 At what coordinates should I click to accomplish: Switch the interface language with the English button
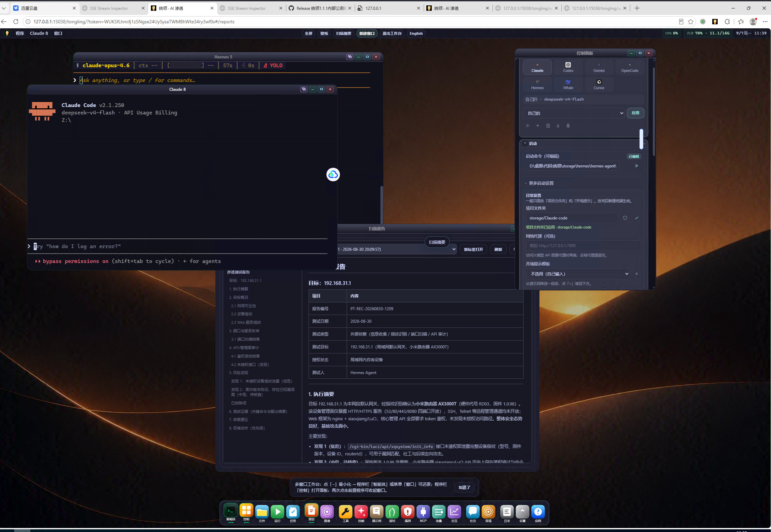pos(416,33)
